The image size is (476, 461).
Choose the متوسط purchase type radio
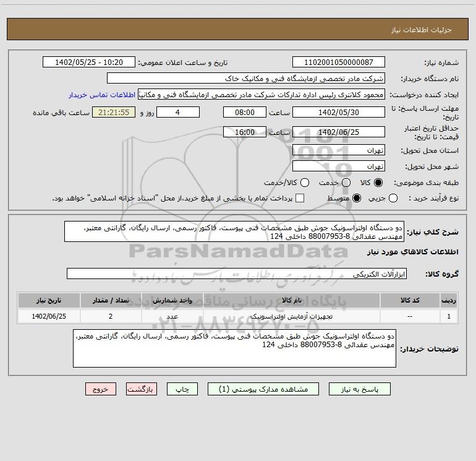click(357, 199)
